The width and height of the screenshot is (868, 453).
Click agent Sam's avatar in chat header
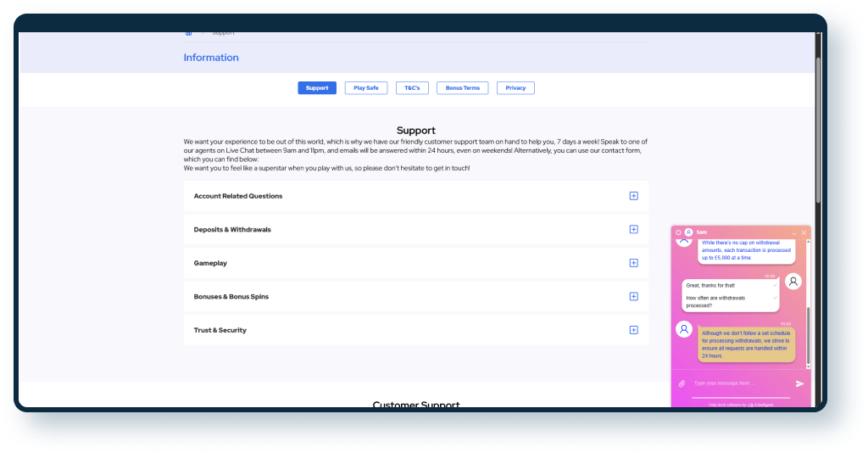pyautogui.click(x=688, y=232)
